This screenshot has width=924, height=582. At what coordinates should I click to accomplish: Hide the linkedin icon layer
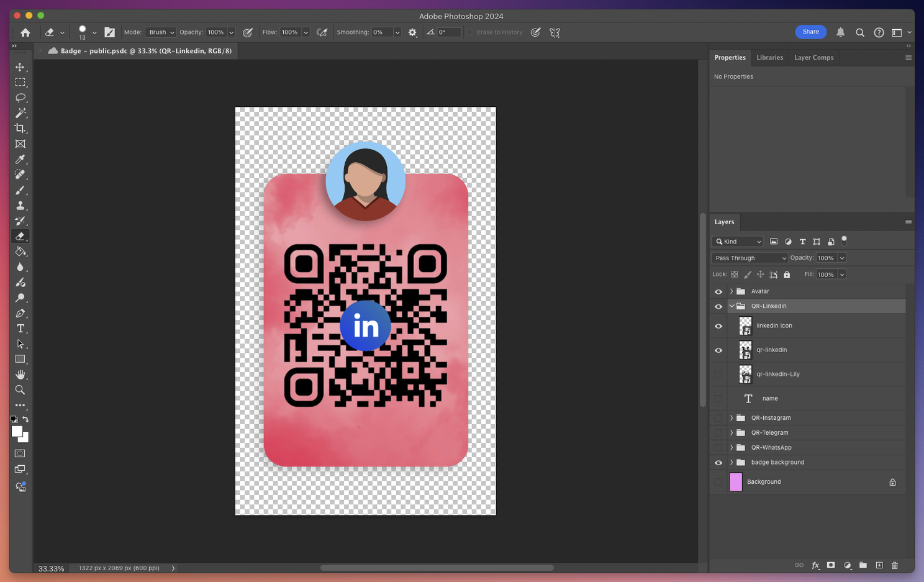718,326
